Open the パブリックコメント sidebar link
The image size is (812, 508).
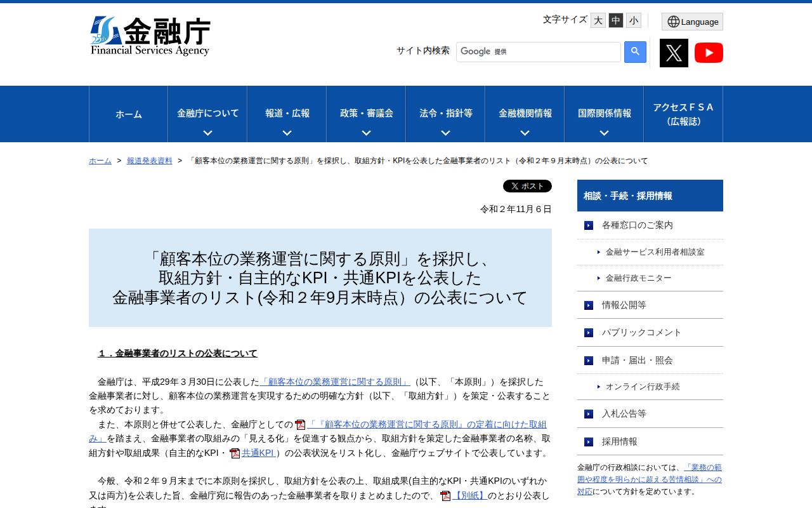641,331
